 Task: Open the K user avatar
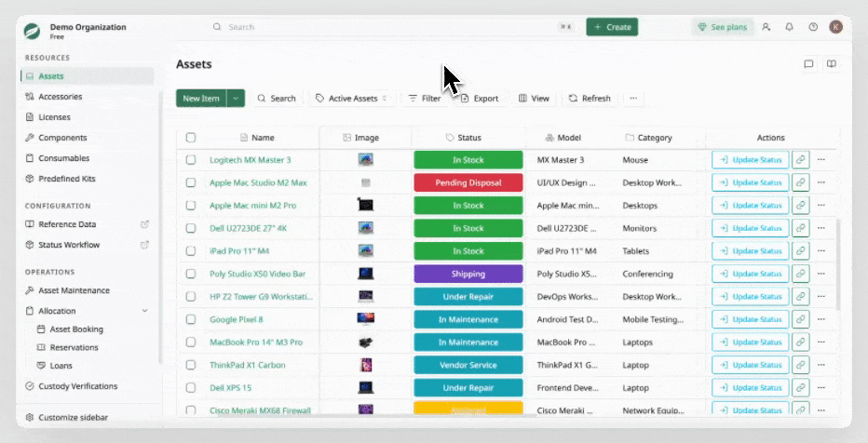836,27
